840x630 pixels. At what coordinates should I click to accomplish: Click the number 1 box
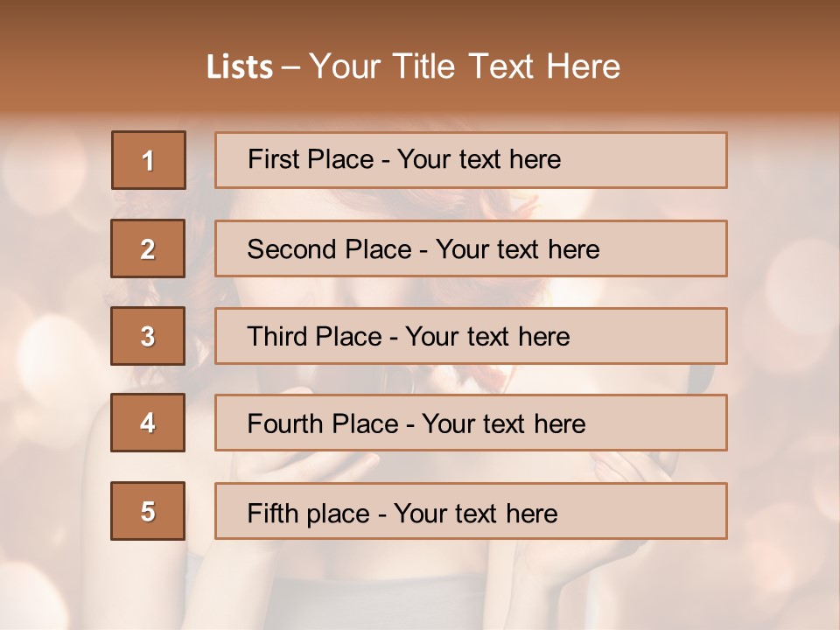tap(148, 160)
